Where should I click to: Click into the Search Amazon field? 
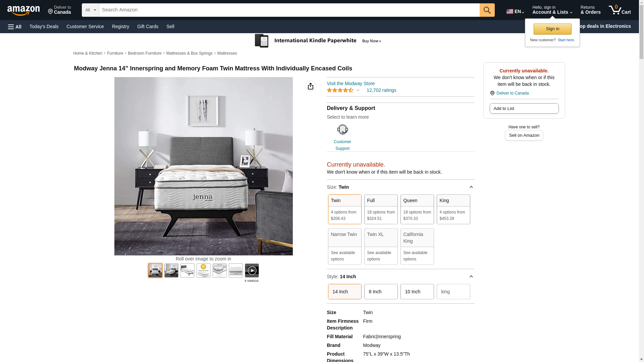click(x=289, y=10)
